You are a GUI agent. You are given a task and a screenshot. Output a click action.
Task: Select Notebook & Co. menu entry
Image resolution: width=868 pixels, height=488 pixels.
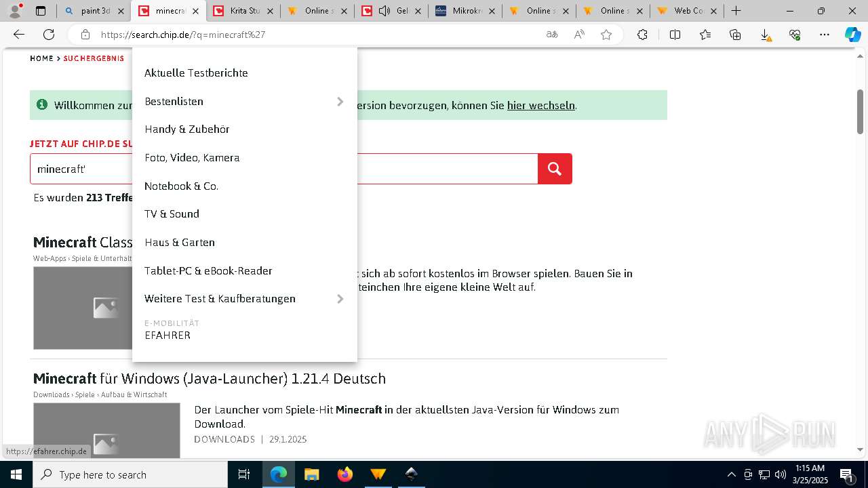click(181, 186)
